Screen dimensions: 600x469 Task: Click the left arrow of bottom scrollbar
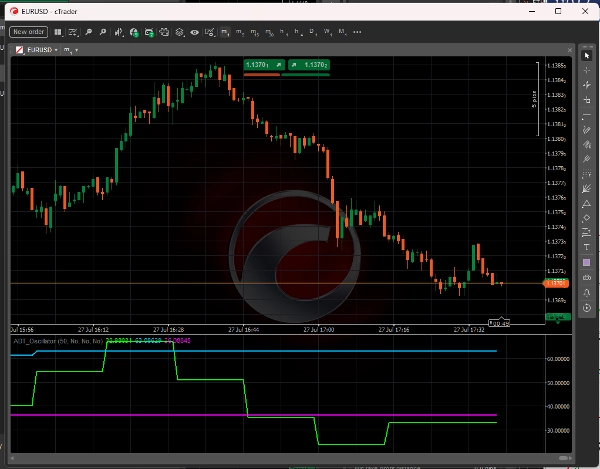coord(12,458)
